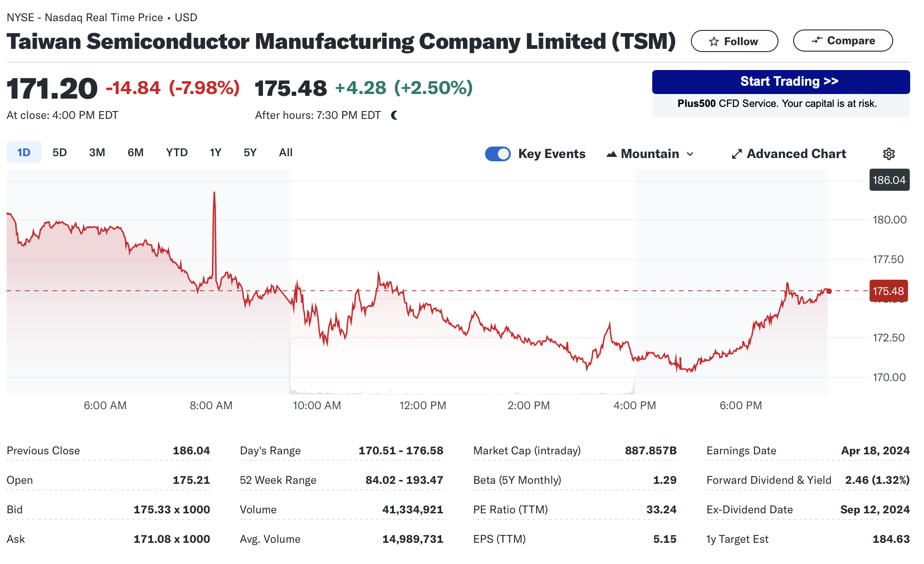The width and height of the screenshot is (924, 564).
Task: Click the after-hours moon icon
Action: pyautogui.click(x=394, y=115)
